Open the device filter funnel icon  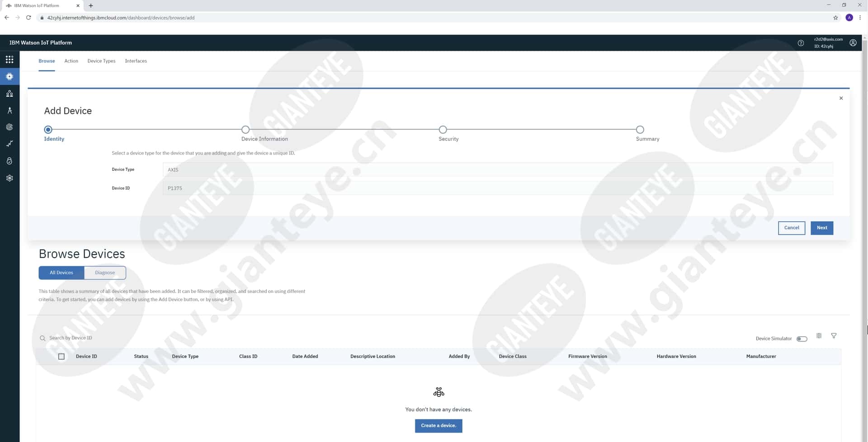[x=834, y=336]
